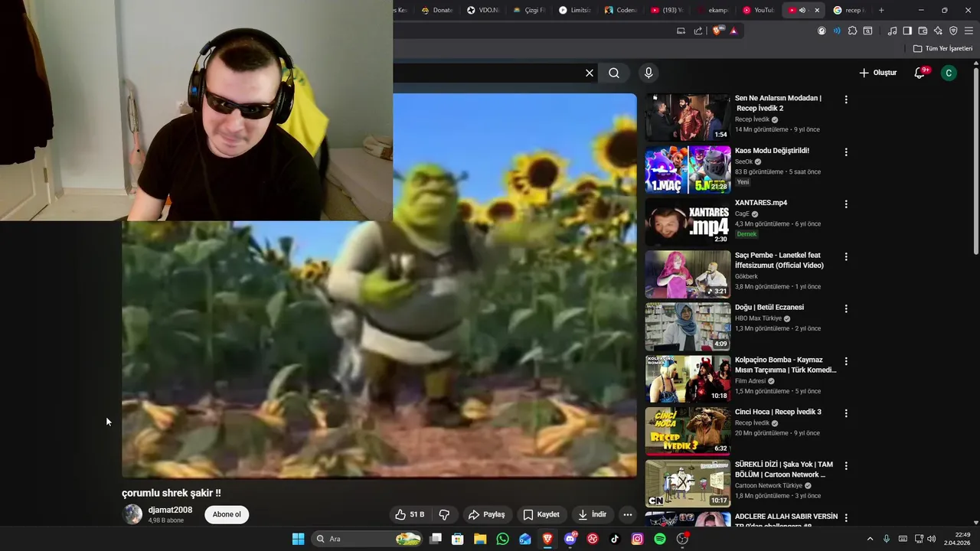The height and width of the screenshot is (551, 980).
Task: Open options menu for 'Cinci Hoca' video
Action: [846, 413]
